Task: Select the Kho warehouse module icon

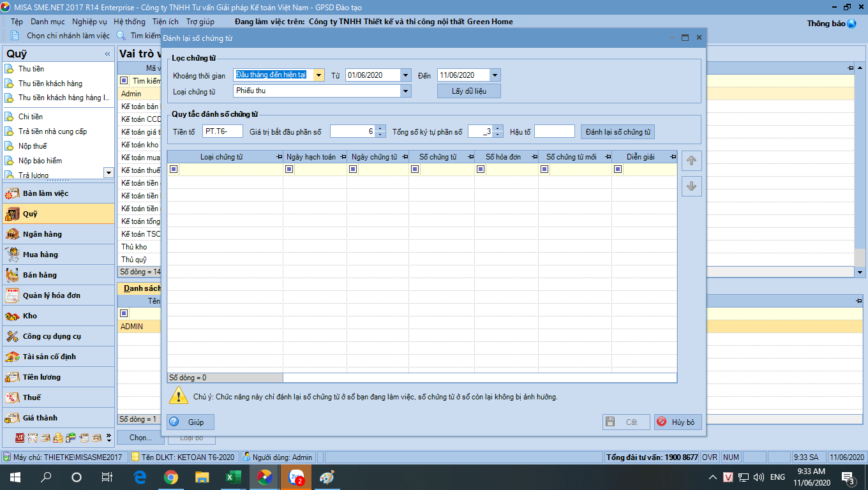Action: coord(12,316)
